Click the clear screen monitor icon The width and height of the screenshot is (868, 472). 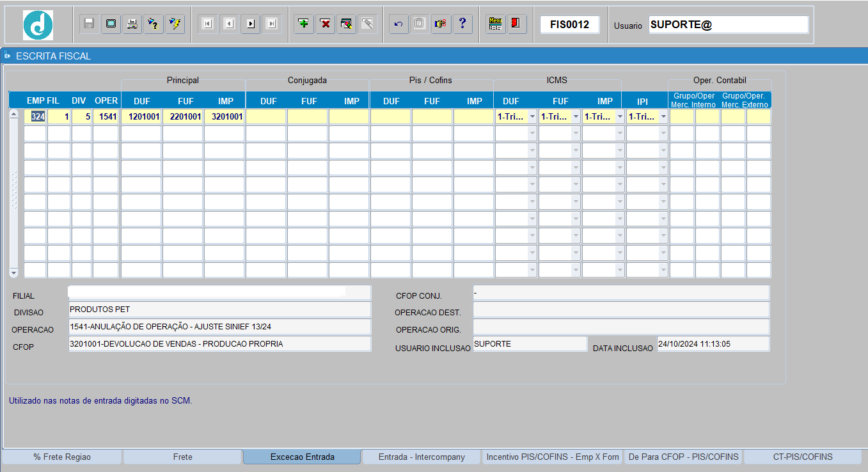111,24
